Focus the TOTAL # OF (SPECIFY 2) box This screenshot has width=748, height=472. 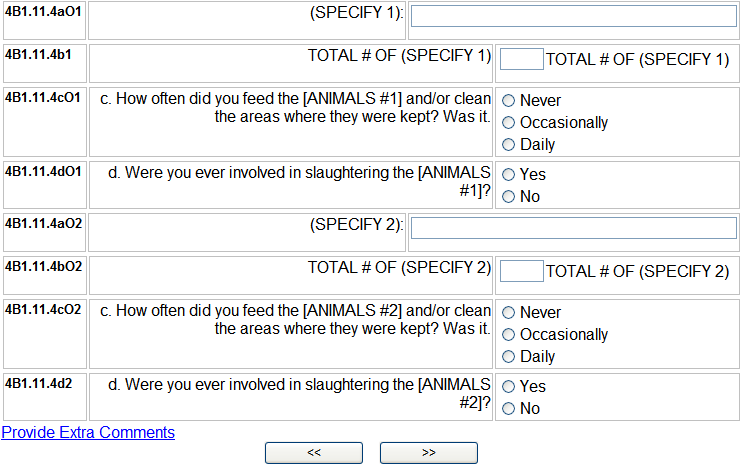pyautogui.click(x=521, y=271)
